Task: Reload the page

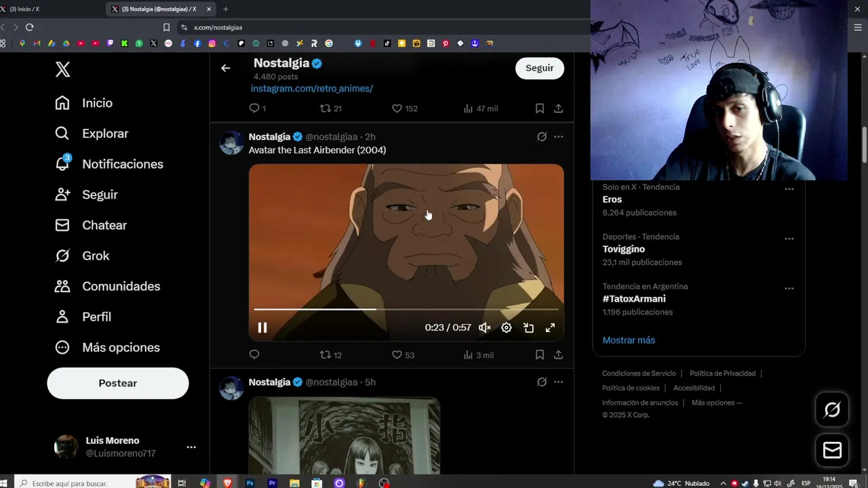Action: 29,27
